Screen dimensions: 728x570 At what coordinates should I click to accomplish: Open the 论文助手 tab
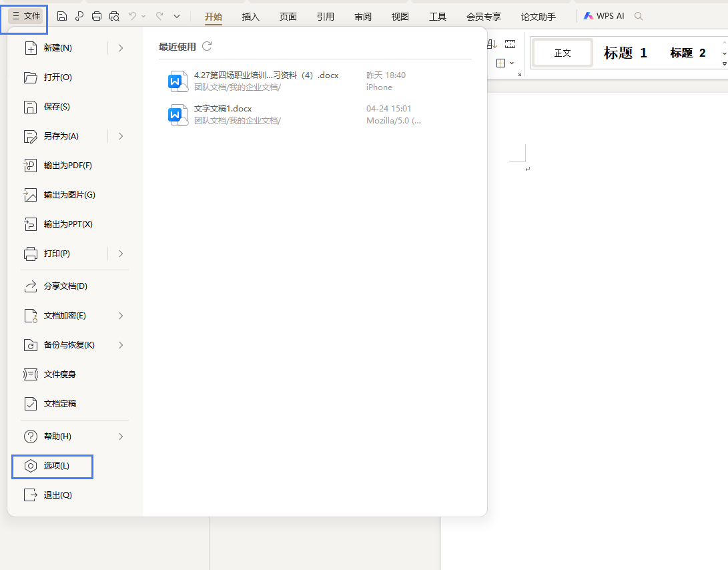(538, 17)
